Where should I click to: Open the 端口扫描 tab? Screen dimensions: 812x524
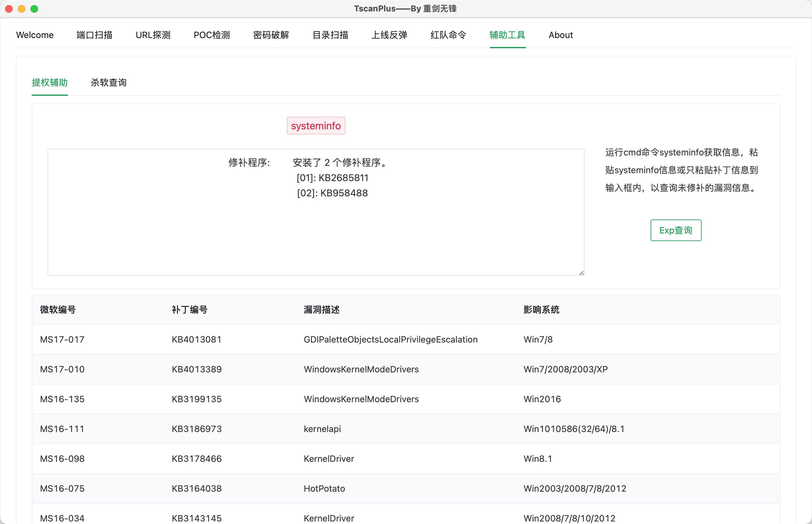[x=94, y=35]
